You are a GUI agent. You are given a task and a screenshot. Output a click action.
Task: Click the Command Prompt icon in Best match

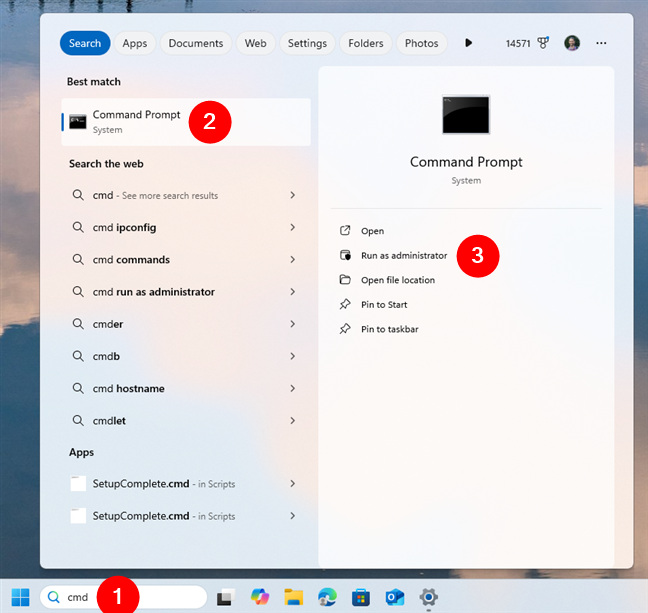click(78, 122)
